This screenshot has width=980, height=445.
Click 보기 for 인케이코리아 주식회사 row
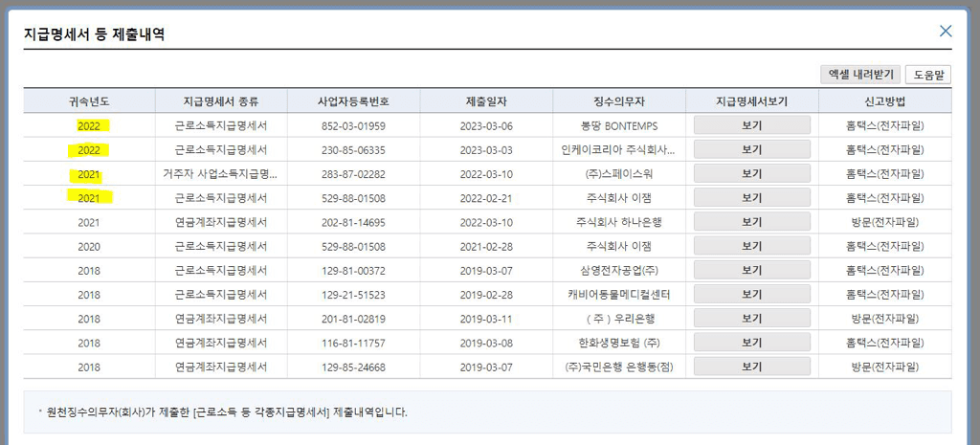coord(752,149)
